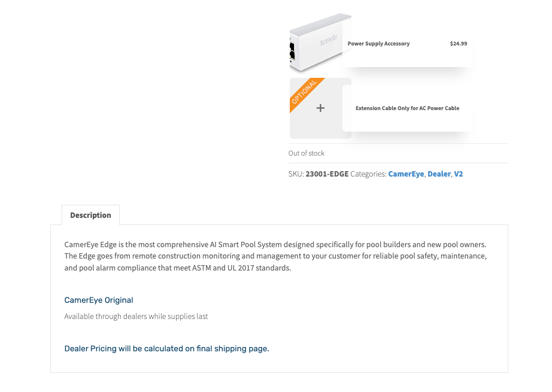Click the plus icon in the optional add-on box
Screen dimensions: 552x392
(320, 108)
